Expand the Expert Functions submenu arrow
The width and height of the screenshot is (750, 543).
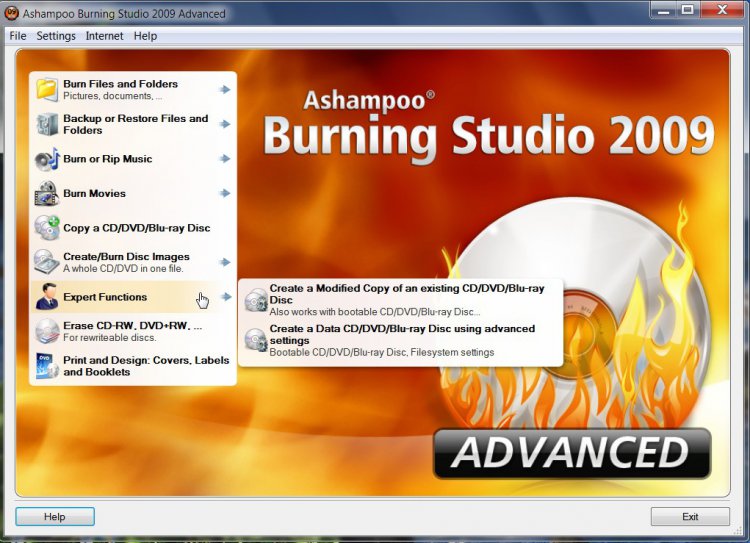click(226, 297)
